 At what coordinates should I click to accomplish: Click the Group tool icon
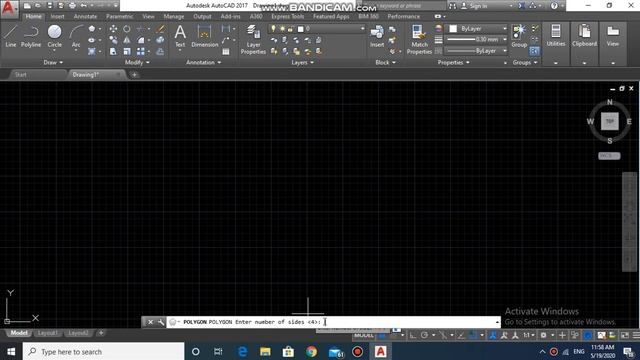(519, 36)
